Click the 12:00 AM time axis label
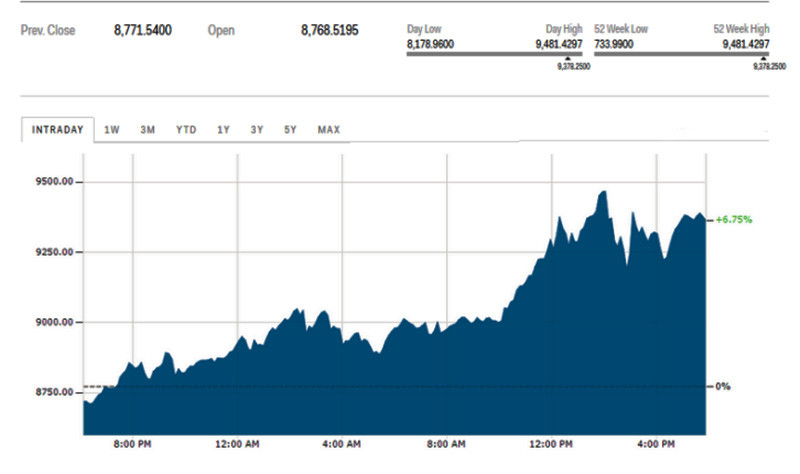Image resolution: width=800 pixels, height=474 pixels. [x=236, y=444]
